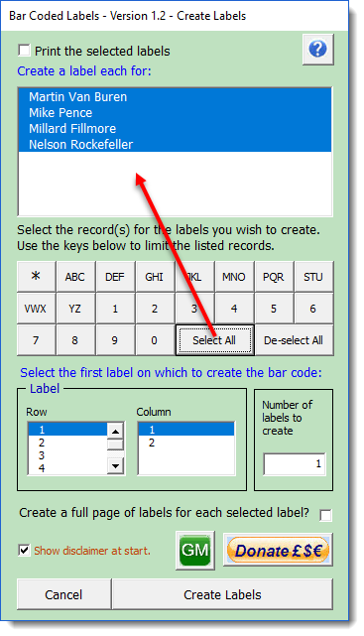
Task: Filter records with the DEF key
Action: [x=115, y=277]
